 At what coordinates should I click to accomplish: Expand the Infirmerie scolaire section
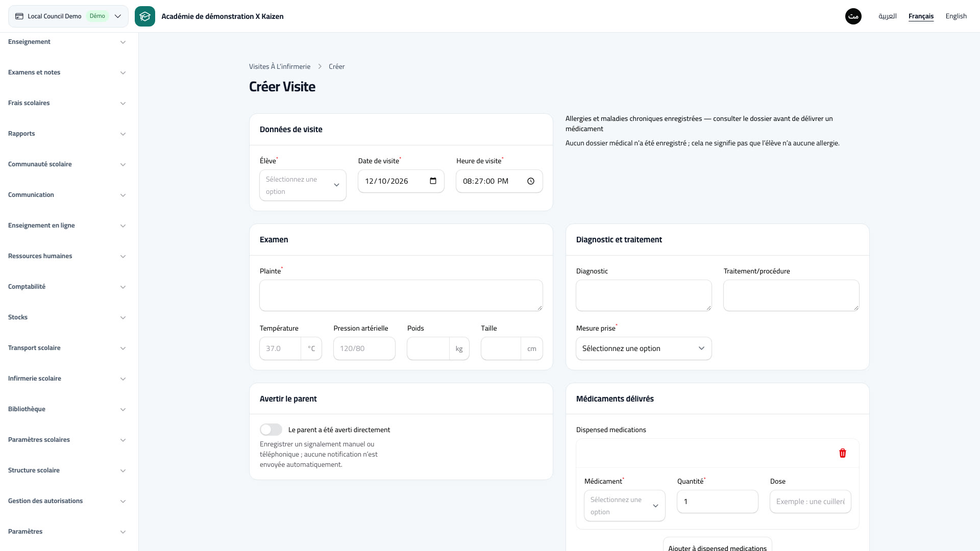(x=67, y=379)
